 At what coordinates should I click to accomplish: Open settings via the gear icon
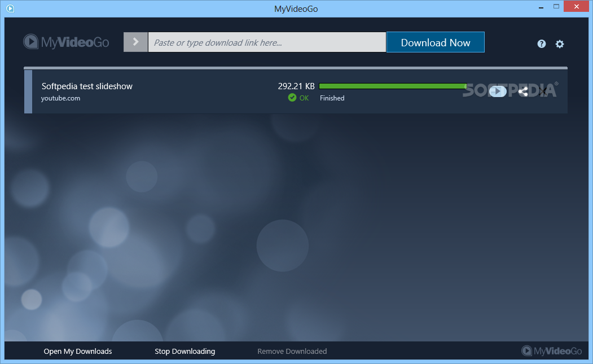tap(560, 44)
